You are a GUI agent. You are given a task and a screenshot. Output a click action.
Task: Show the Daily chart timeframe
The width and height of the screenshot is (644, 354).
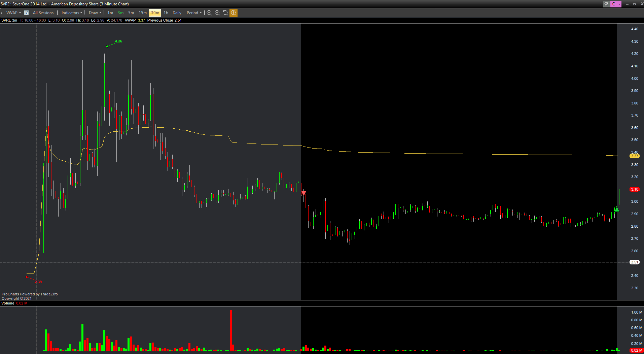point(177,13)
